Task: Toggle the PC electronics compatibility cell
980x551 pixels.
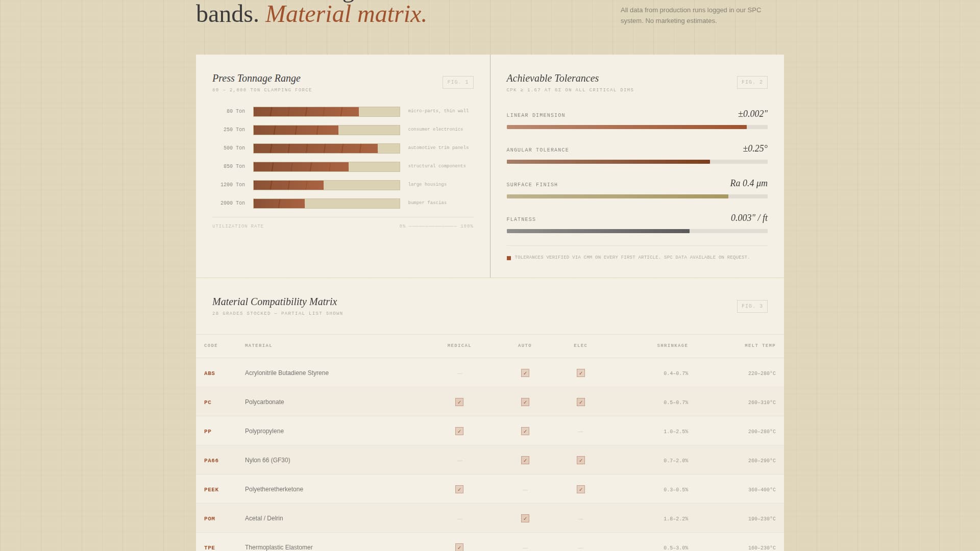Action: (x=580, y=402)
